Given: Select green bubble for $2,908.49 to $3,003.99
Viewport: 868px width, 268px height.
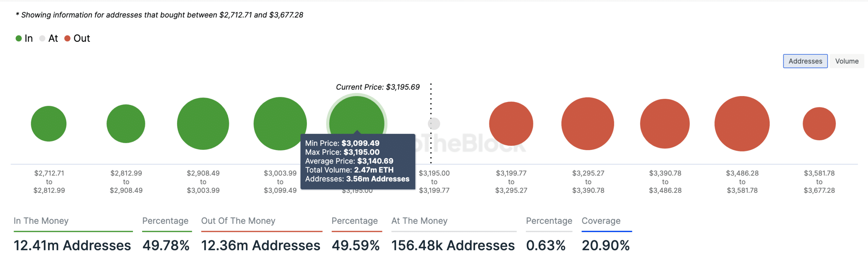Looking at the screenshot, I should (x=203, y=124).
